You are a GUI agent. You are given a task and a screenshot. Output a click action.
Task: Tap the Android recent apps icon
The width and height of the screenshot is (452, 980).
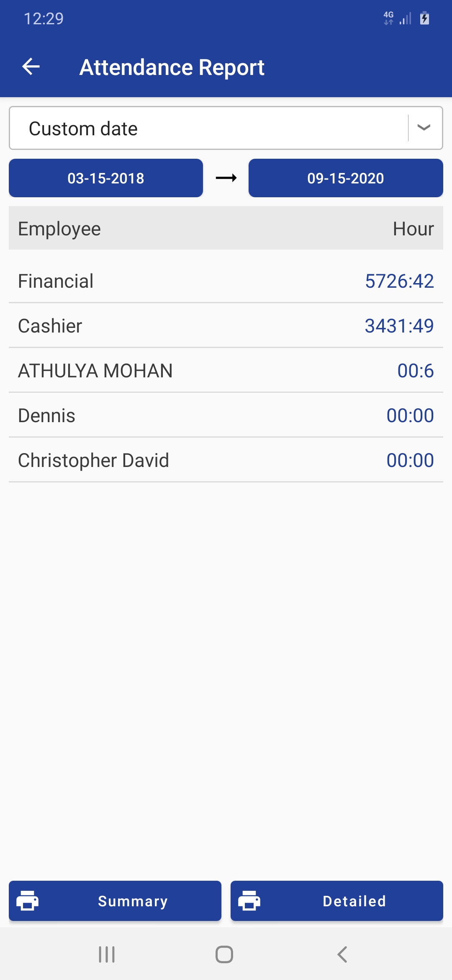[107, 954]
